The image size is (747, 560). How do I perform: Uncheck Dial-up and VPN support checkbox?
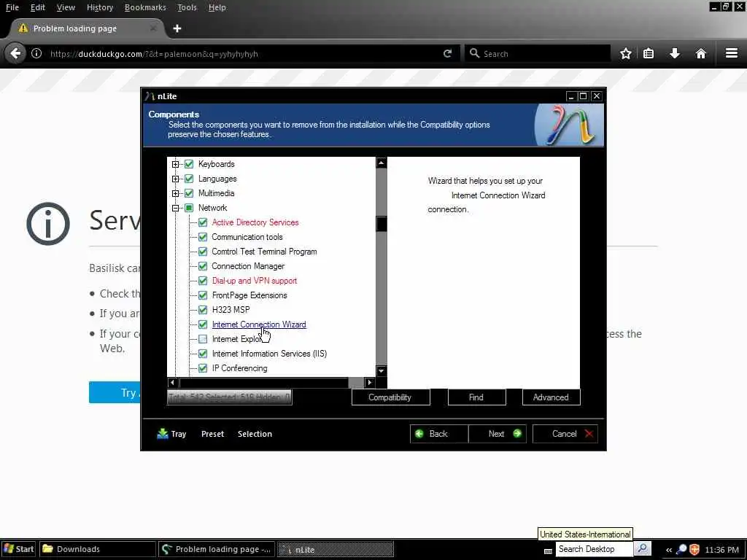203,281
